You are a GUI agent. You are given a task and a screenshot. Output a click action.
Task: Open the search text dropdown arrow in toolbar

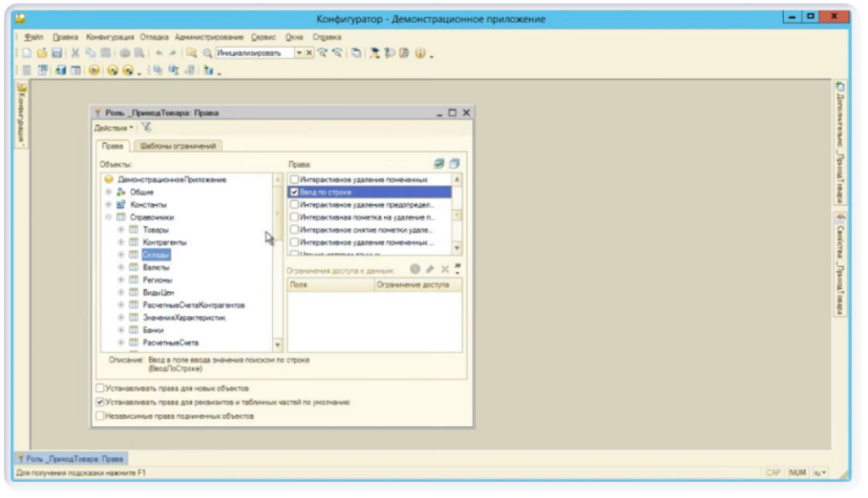[298, 53]
